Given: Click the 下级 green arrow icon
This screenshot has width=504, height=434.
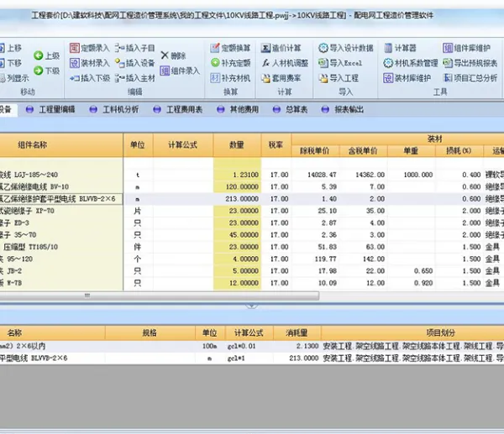Looking at the screenshot, I should 39,71.
